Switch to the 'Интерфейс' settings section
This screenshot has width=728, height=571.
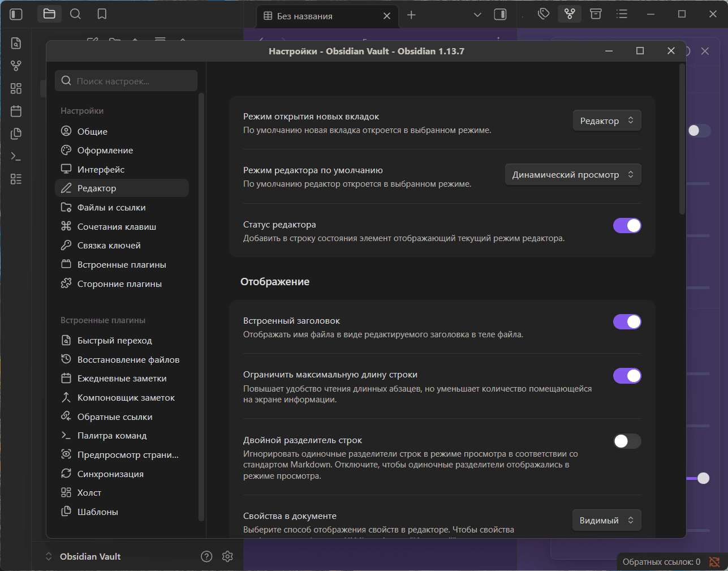(122, 169)
